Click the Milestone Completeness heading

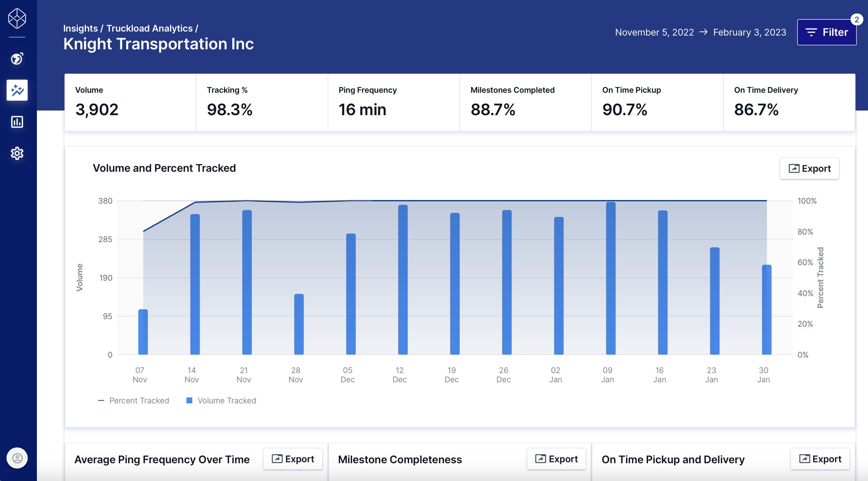pos(400,460)
